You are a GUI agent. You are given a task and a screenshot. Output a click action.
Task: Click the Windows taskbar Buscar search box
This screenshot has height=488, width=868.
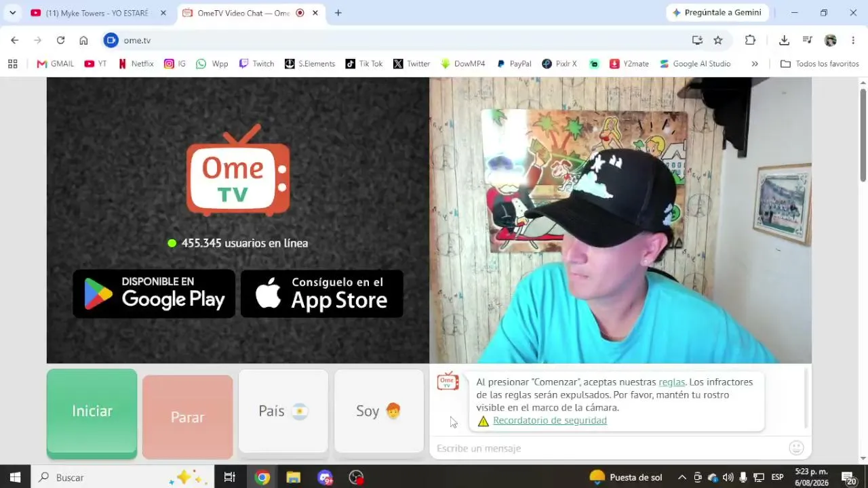(123, 477)
